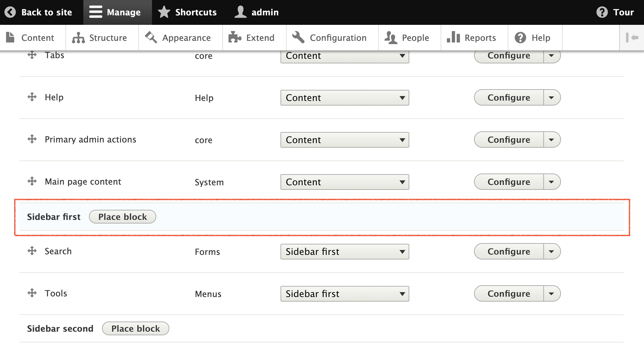Open the Structure menu
This screenshot has height=349, width=644.
100,38
